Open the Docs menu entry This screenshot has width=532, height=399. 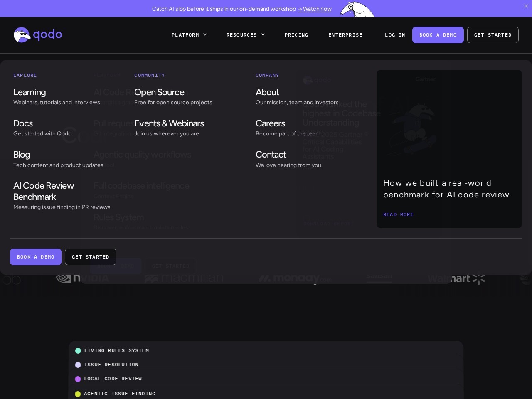23,123
